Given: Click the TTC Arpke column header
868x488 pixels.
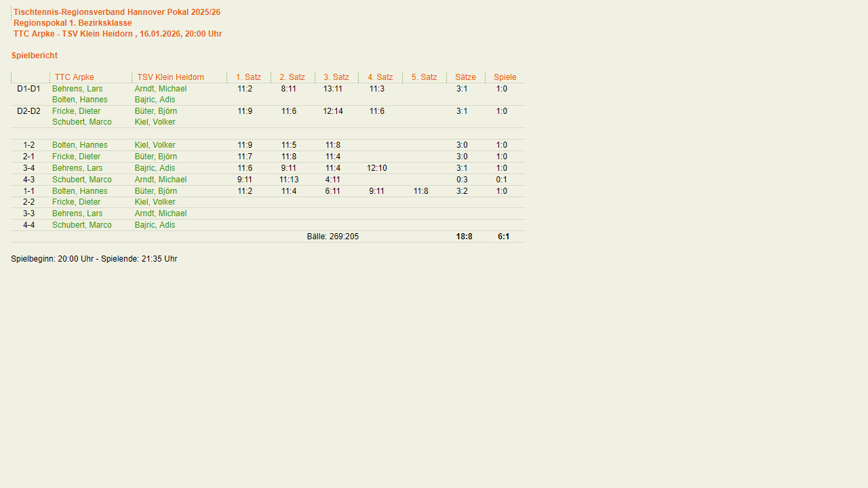Looking at the screenshot, I should coord(74,77).
